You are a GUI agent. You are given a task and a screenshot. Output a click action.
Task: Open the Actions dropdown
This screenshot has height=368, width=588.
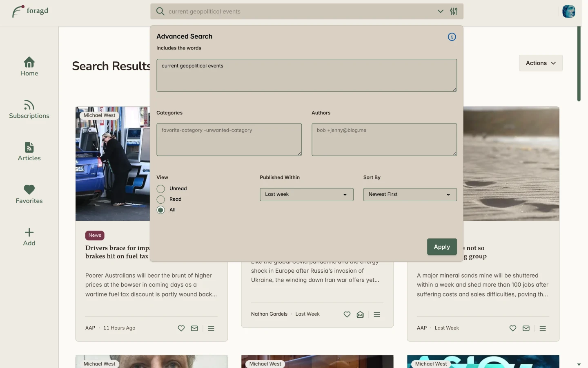541,63
